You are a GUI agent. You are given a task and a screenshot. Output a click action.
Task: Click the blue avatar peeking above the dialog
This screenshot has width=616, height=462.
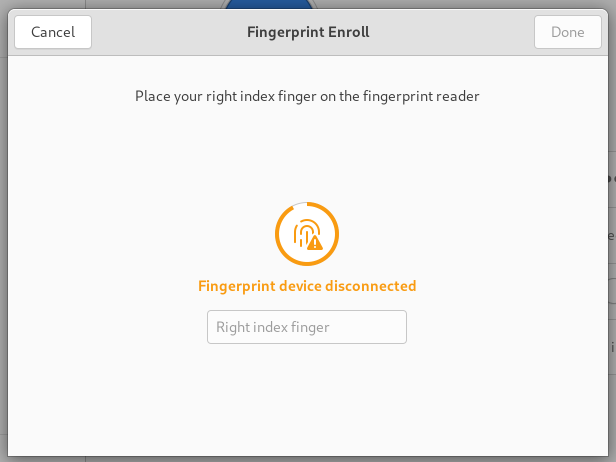click(268, 4)
